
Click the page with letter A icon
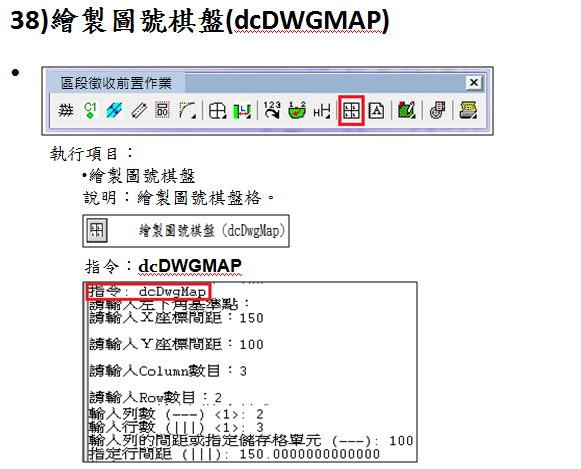coord(376,110)
